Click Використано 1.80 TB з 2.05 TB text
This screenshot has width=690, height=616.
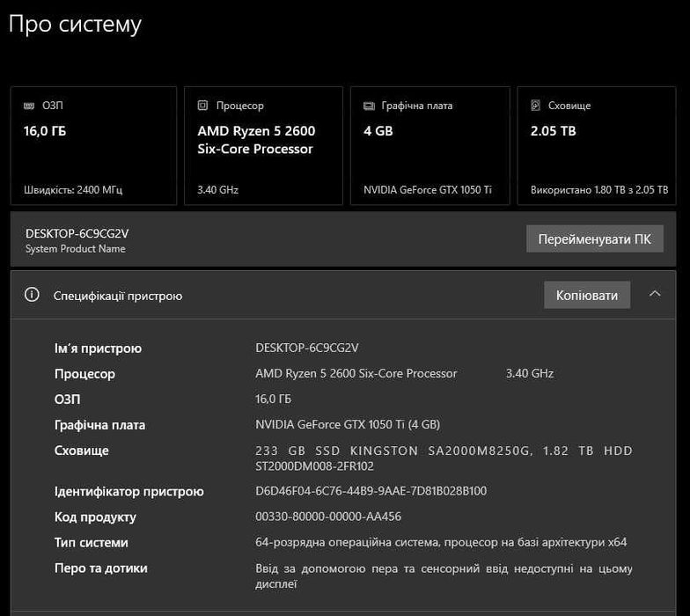click(x=599, y=190)
